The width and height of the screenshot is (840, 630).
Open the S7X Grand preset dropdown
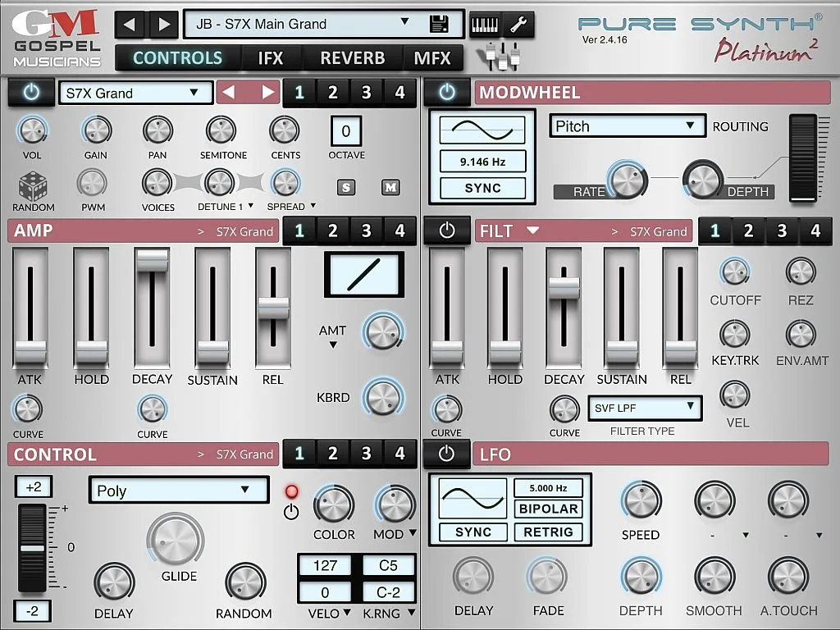point(135,93)
